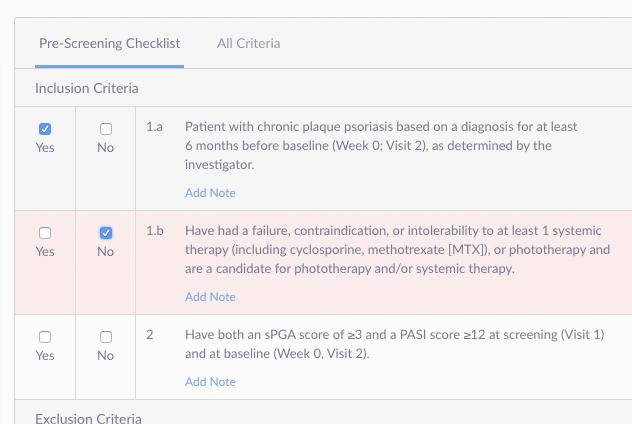Mark Yes checkbox for criterion 1.b

click(45, 233)
